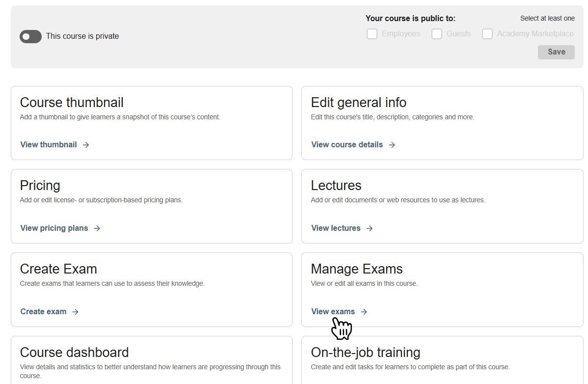Toggle the course private switch
Screen dimensions: 588x384
click(30, 36)
